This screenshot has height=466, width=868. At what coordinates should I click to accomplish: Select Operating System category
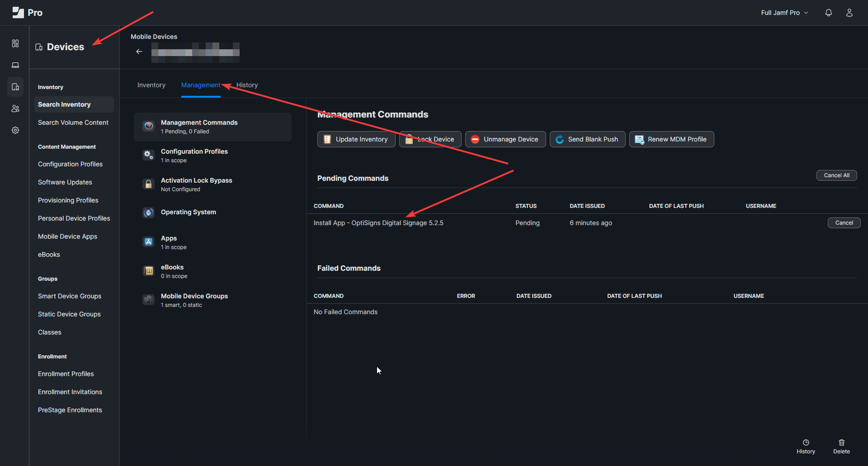click(212, 212)
